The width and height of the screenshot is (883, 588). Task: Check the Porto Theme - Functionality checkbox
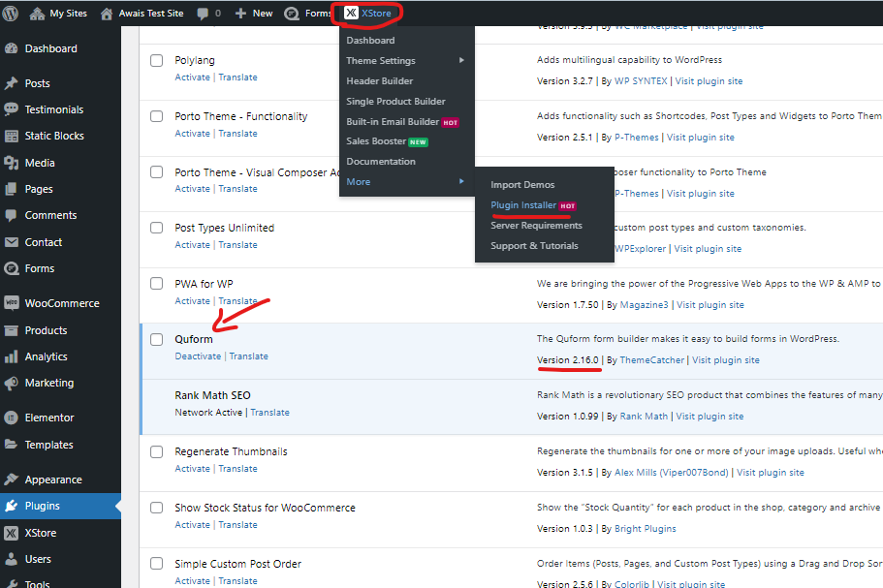157,116
